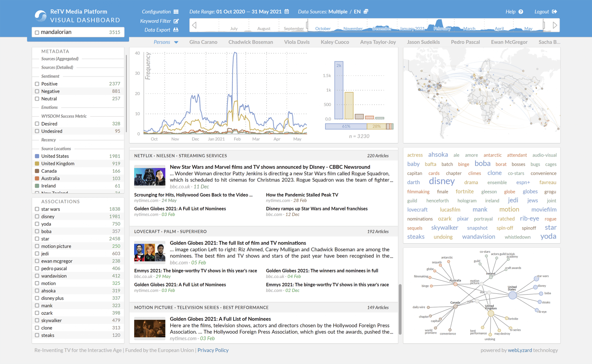
Task: Select Gina Carano in persons bar
Action: click(203, 42)
